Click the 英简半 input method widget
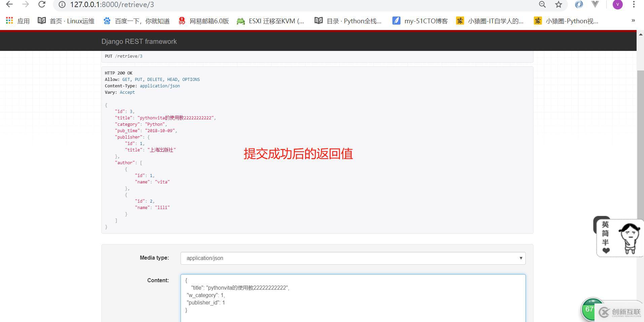 [x=605, y=237]
